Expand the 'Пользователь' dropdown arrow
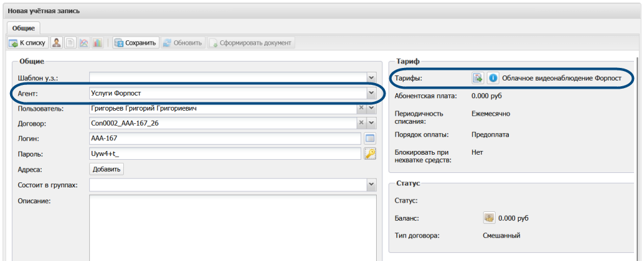Screen dimensions: 644x261 click(371, 108)
